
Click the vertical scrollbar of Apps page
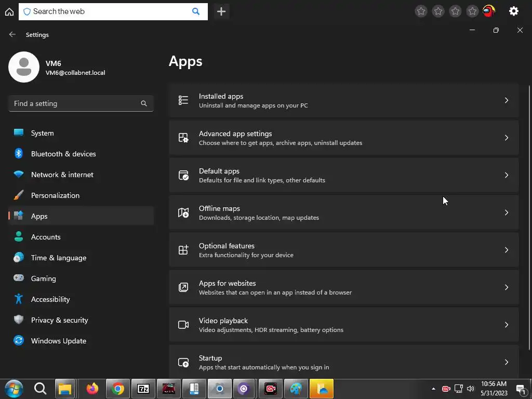pos(529,217)
